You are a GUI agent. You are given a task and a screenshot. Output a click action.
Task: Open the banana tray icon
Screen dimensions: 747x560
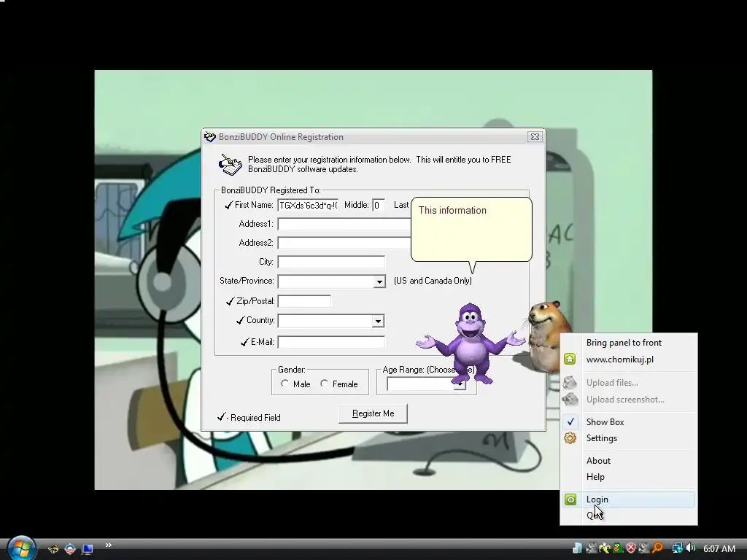point(604,548)
